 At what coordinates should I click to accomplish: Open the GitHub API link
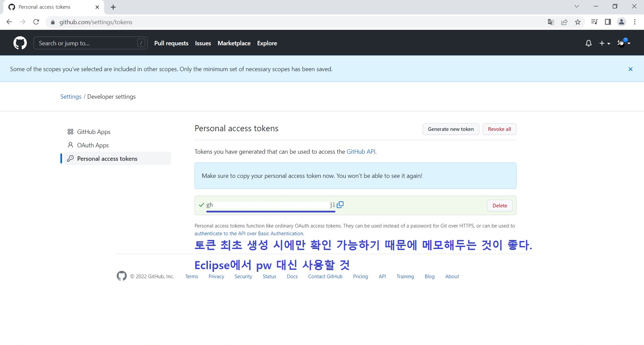[x=361, y=152]
